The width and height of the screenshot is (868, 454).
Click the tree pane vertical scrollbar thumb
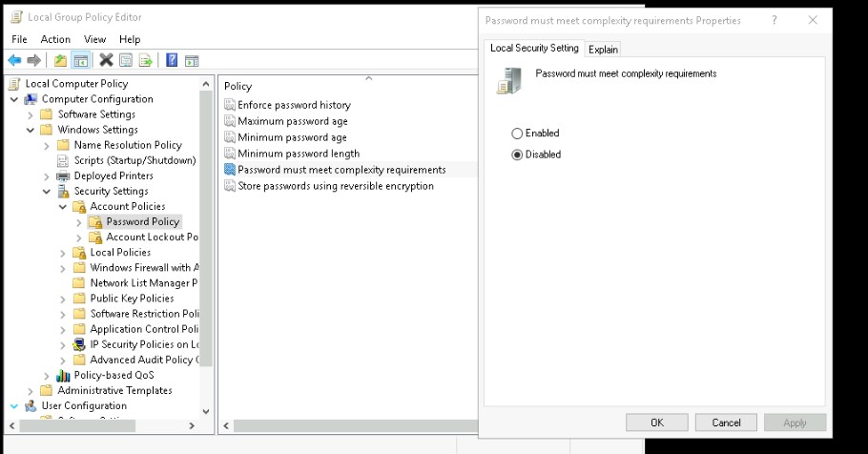coord(206,228)
